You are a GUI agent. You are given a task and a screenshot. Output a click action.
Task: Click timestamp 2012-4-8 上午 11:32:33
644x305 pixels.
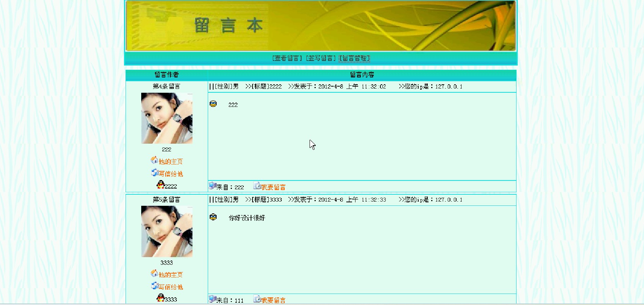352,200
